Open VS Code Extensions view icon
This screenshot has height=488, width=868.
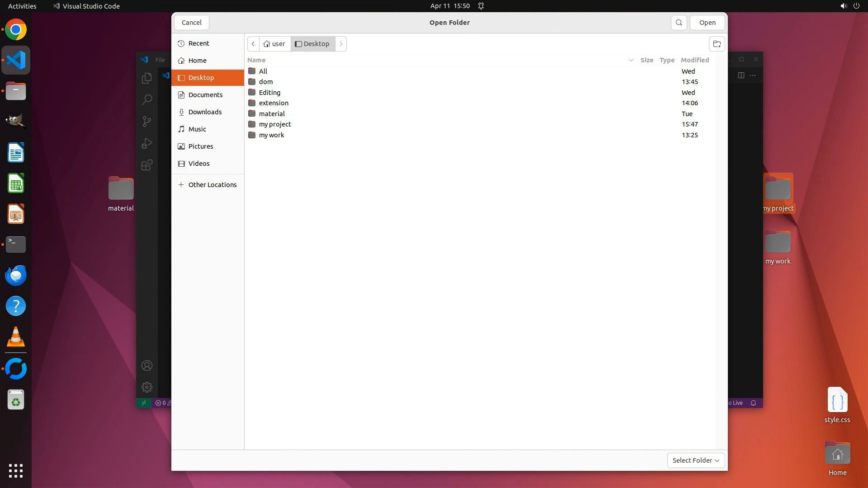(147, 165)
